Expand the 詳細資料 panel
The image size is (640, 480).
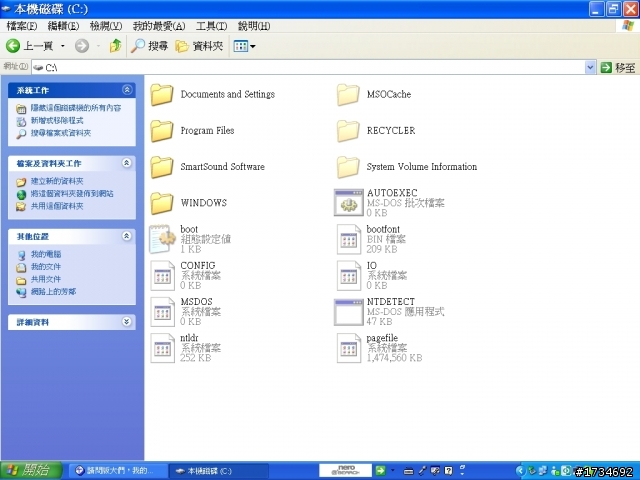127,322
